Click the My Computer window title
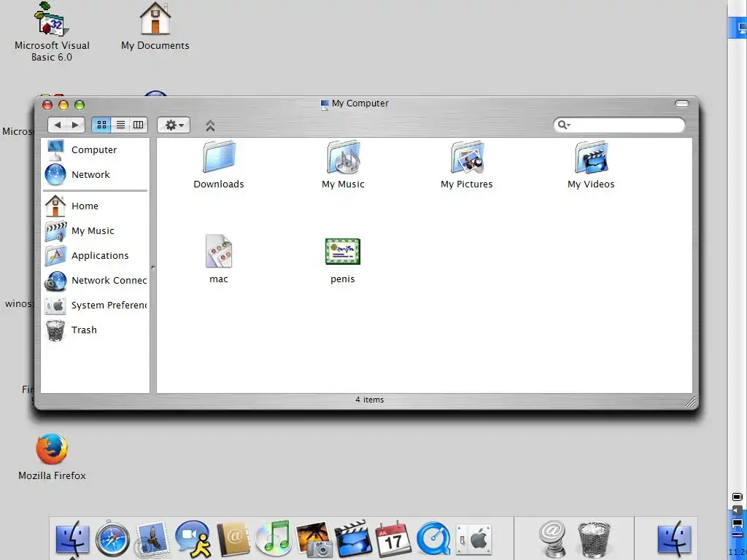Screen dimensions: 747x560 click(360, 104)
